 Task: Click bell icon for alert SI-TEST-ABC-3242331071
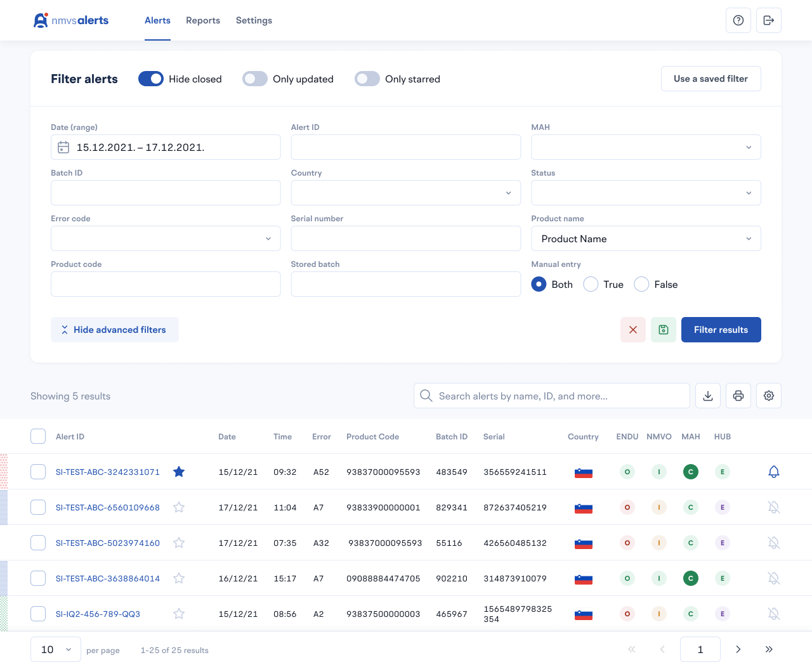(774, 472)
